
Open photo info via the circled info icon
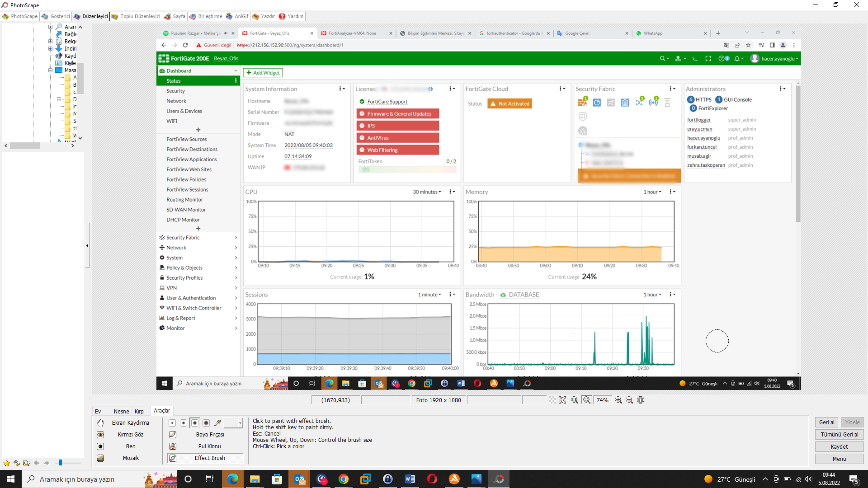[x=641, y=400]
